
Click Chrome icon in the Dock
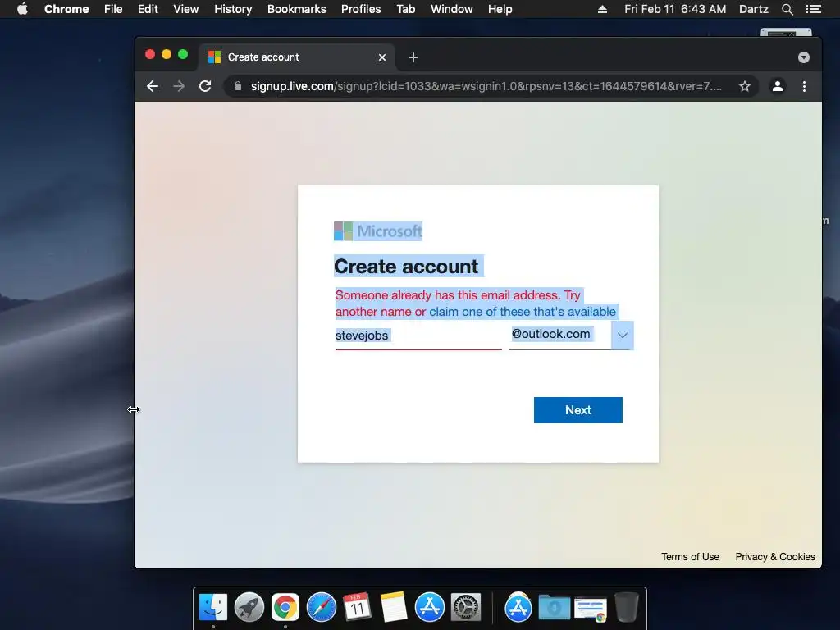point(285,608)
